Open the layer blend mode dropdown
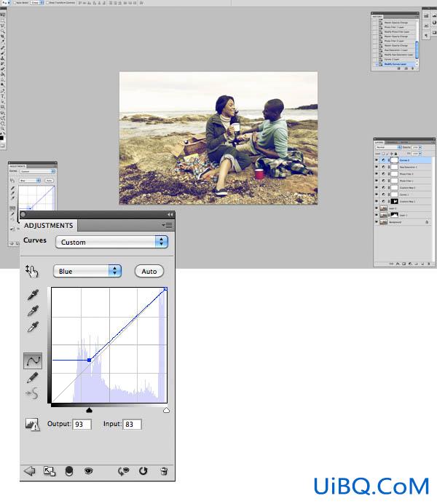Screen dimensions: 437x504 click(x=388, y=147)
